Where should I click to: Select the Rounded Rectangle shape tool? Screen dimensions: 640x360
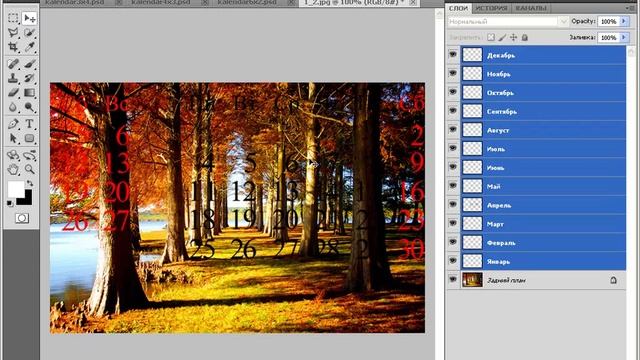(29, 138)
